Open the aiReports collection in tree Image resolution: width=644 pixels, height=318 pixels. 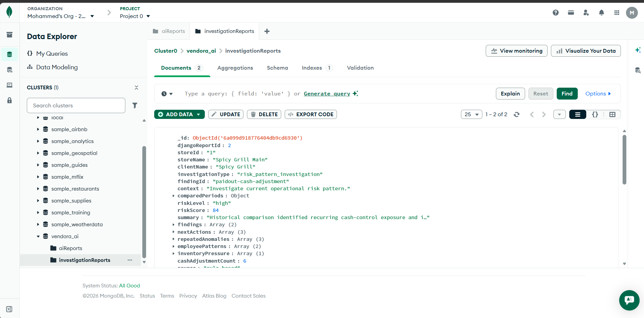point(70,248)
